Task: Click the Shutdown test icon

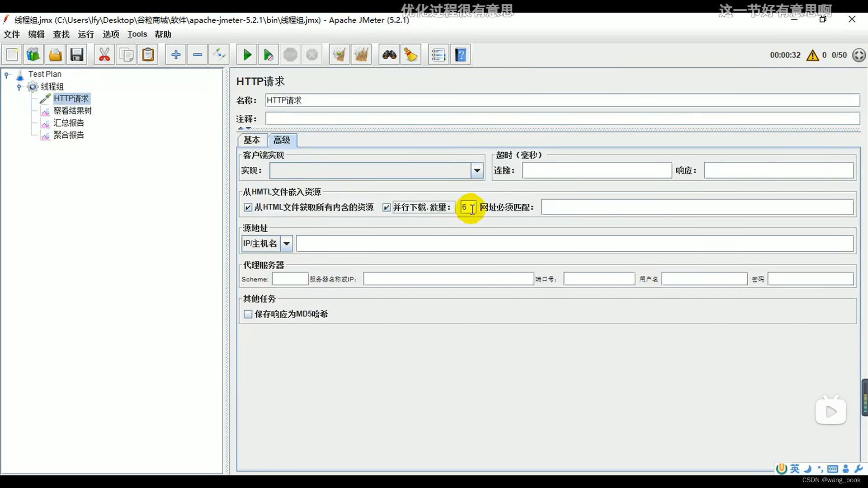Action: point(312,55)
